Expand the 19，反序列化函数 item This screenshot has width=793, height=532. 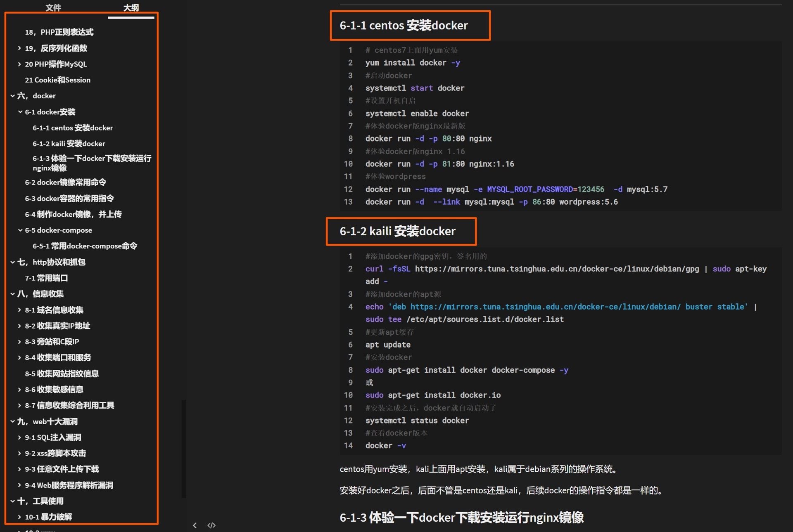[x=19, y=48]
